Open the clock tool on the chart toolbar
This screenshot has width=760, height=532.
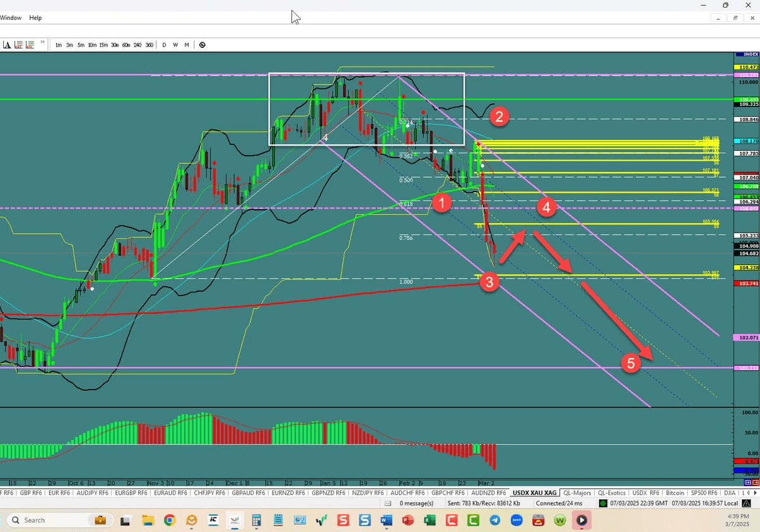coord(202,45)
